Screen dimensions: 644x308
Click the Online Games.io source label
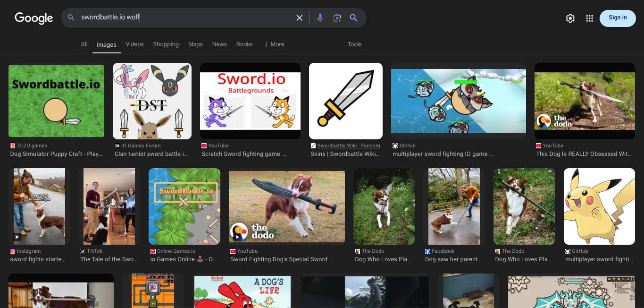coord(176,251)
